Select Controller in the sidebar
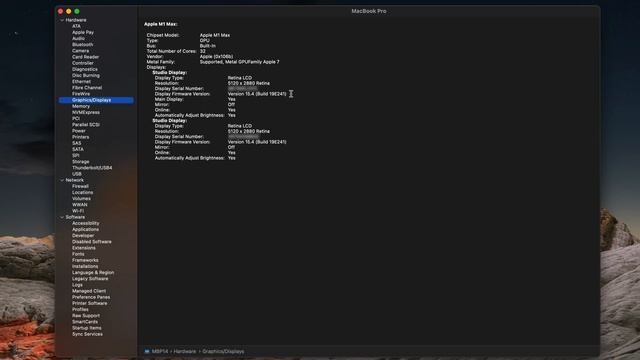 83,63
